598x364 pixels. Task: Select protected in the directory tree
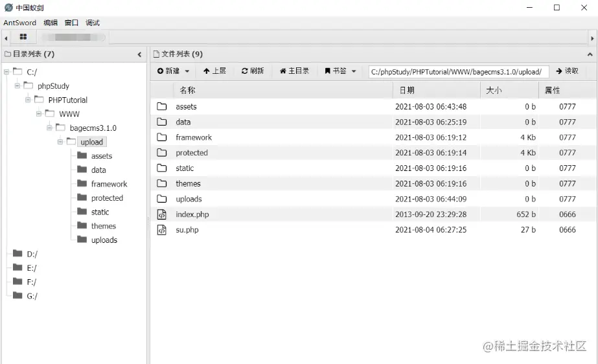[x=107, y=198]
